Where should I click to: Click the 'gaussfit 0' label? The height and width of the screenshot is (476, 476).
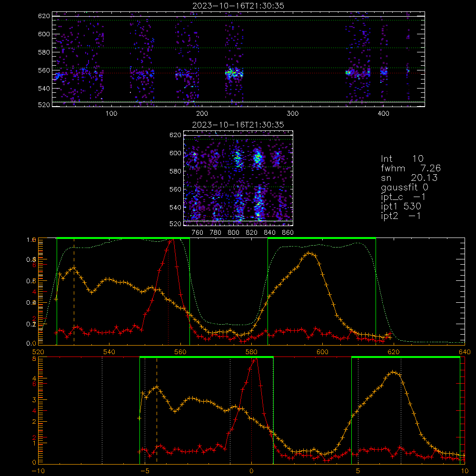click(x=405, y=187)
